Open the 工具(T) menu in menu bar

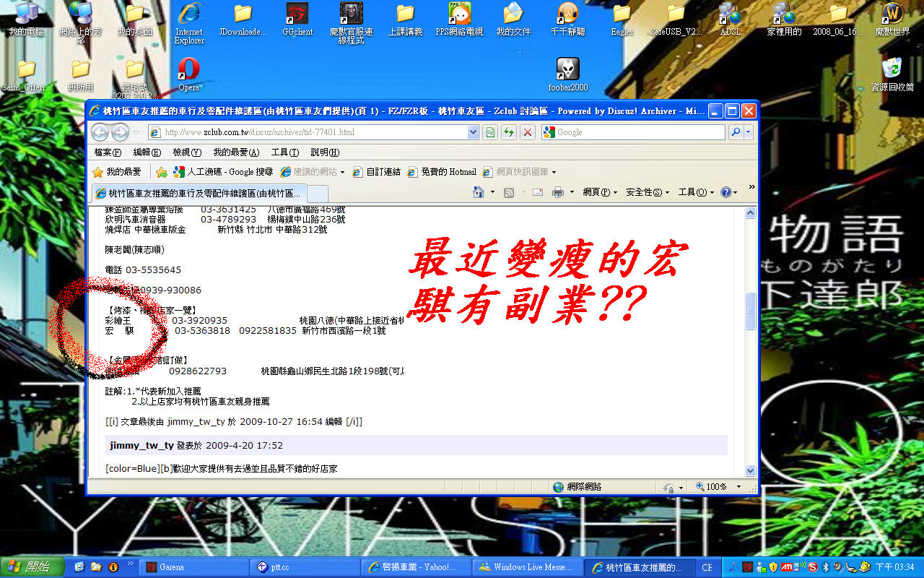[285, 152]
